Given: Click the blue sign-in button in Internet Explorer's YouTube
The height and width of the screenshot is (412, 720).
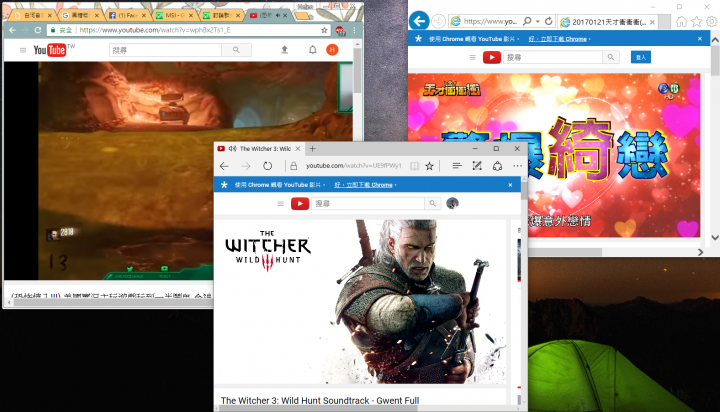Looking at the screenshot, I should [641, 57].
